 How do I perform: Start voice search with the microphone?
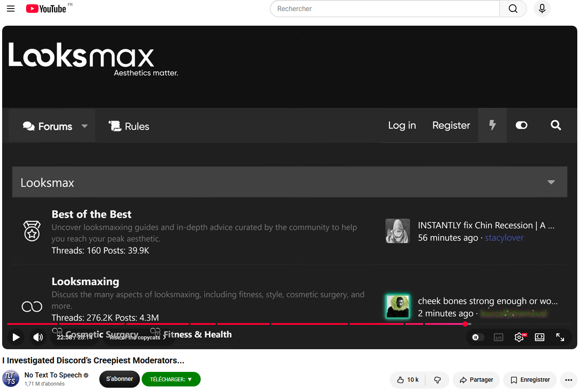(x=542, y=9)
